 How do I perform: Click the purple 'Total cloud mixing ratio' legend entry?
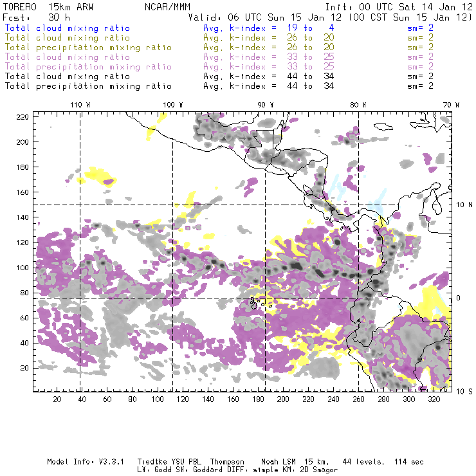point(68,57)
